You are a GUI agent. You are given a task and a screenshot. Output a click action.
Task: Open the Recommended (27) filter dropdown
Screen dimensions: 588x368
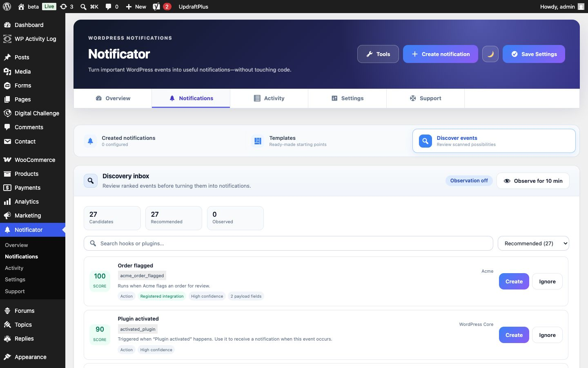point(533,243)
